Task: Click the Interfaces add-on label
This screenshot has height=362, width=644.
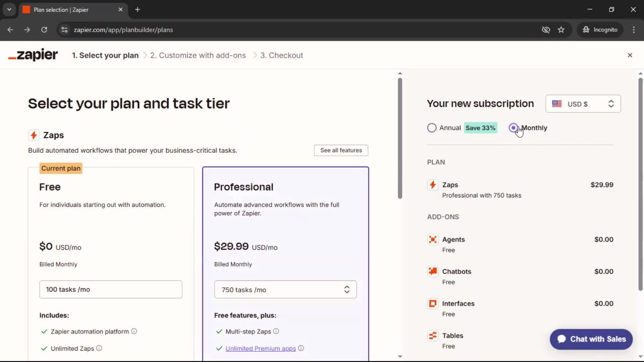Action: tap(458, 303)
